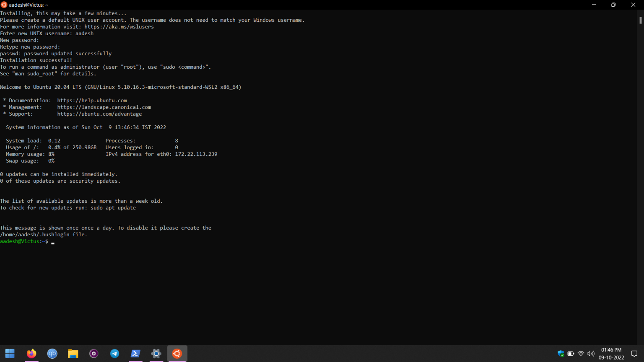The image size is (644, 362).
Task: Click the https://aka.ms/wslusers link
Action: [119, 26]
